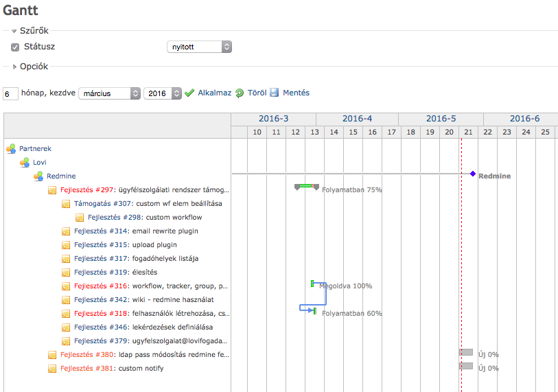
Task: Open the március month dropdown
Action: [110, 93]
